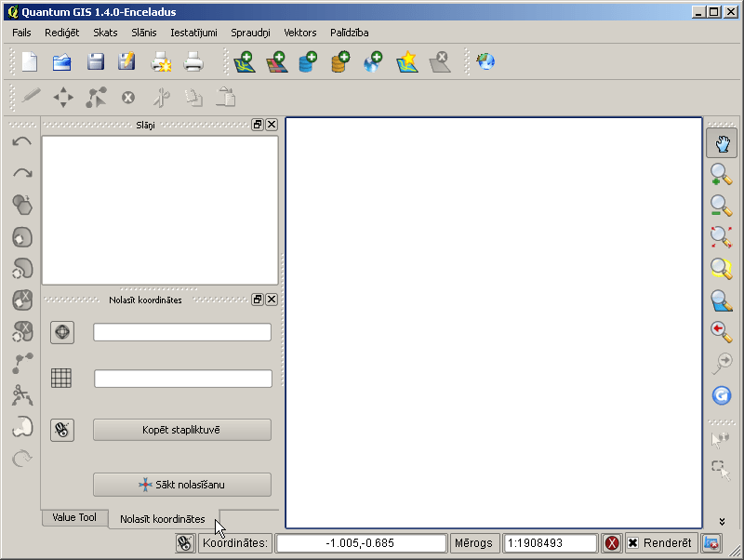Viewport: 744px width, 560px height.
Task: Select the simplify feature hexagon icon
Action: pos(21,205)
